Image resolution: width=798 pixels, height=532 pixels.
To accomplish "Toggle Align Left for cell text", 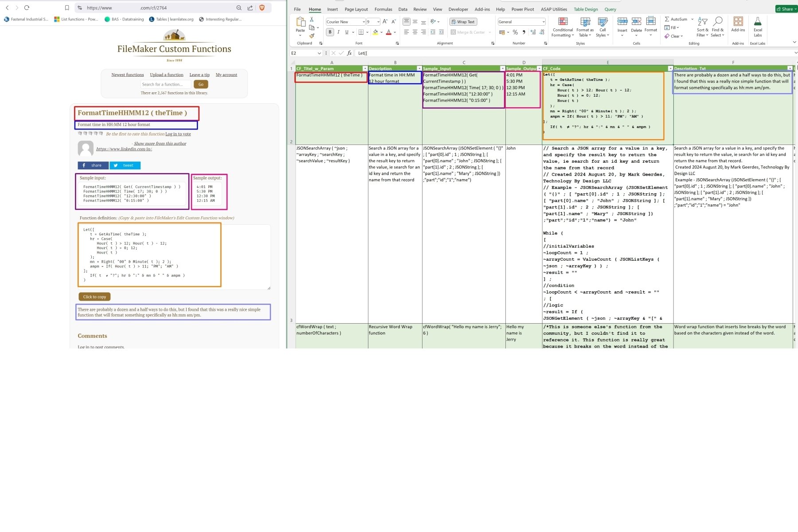I will (x=407, y=32).
